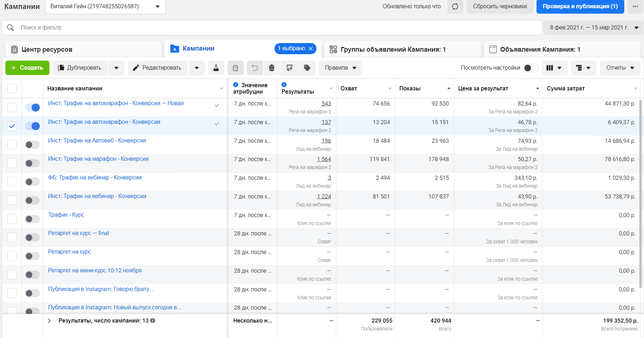
Task: Click the clipboard paste icon in toolbar
Action: tap(235, 68)
